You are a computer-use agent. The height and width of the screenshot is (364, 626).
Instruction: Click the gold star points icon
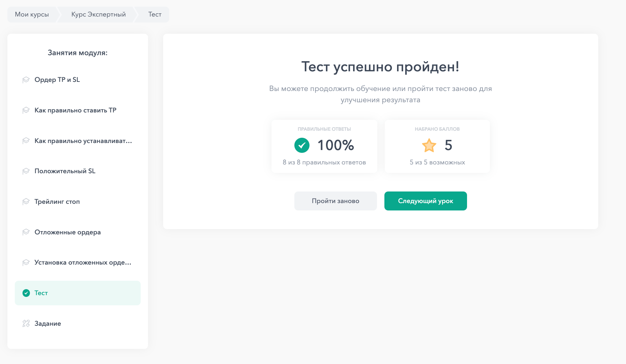(429, 145)
